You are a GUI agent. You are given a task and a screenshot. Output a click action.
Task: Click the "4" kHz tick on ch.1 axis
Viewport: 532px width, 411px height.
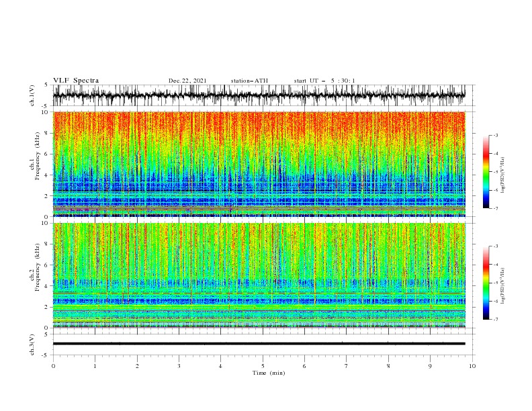[47, 175]
